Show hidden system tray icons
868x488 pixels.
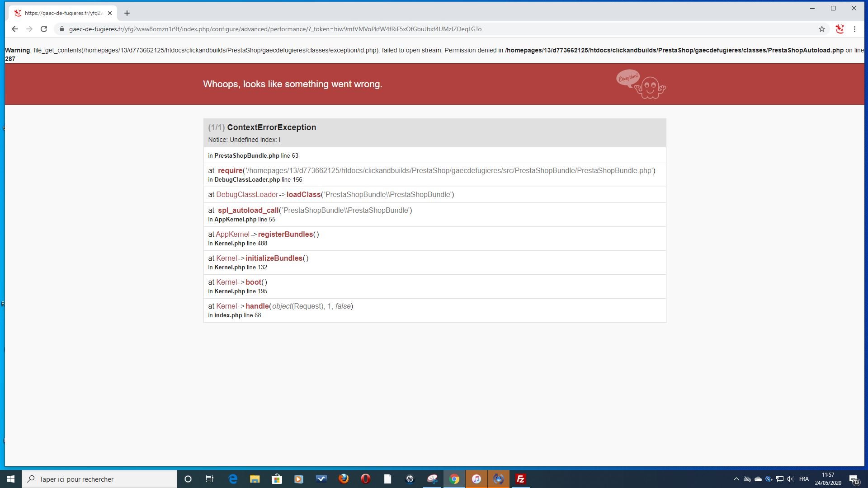point(736,479)
